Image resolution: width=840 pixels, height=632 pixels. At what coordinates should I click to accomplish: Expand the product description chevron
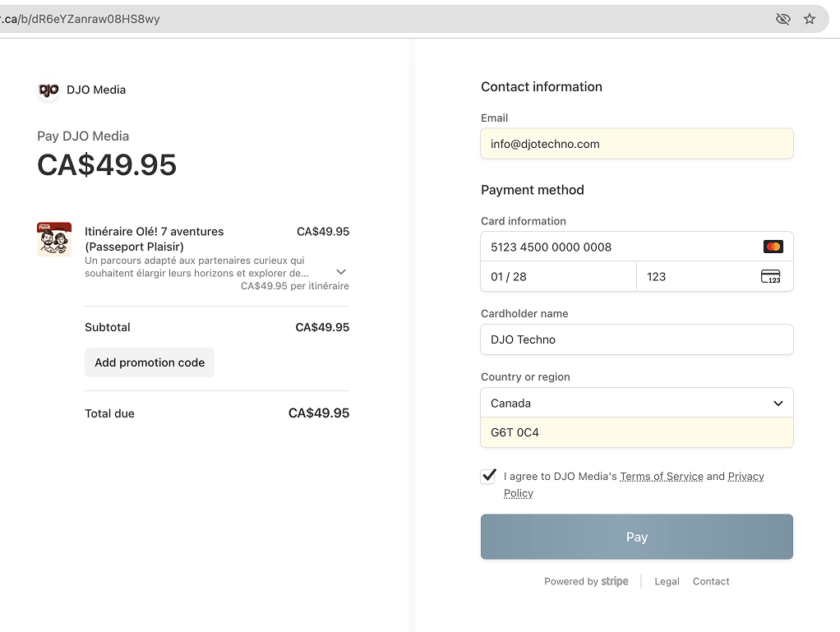click(341, 272)
